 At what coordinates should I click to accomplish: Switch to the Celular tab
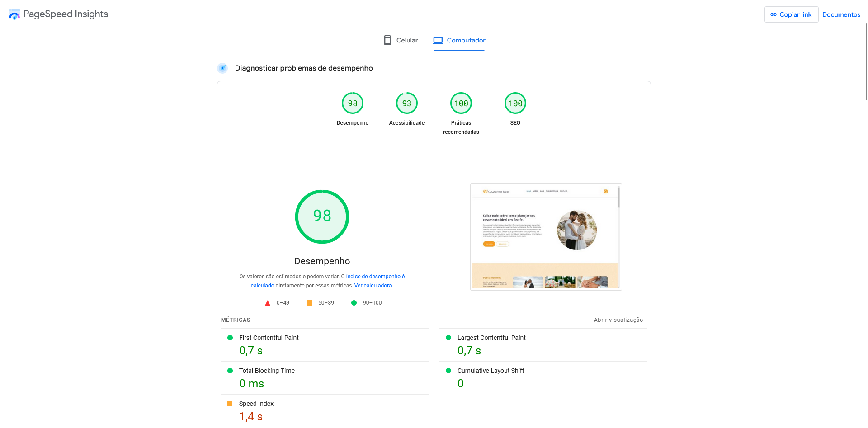401,40
